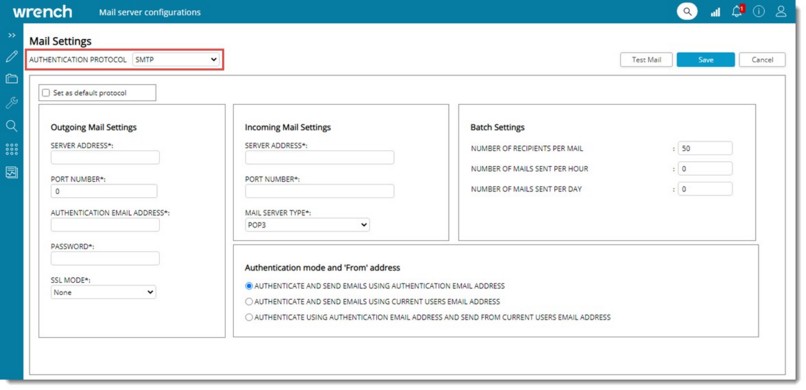The height and width of the screenshot is (390, 806).
Task: Open the dashboard chart icon in sidebar
Action: click(x=12, y=172)
